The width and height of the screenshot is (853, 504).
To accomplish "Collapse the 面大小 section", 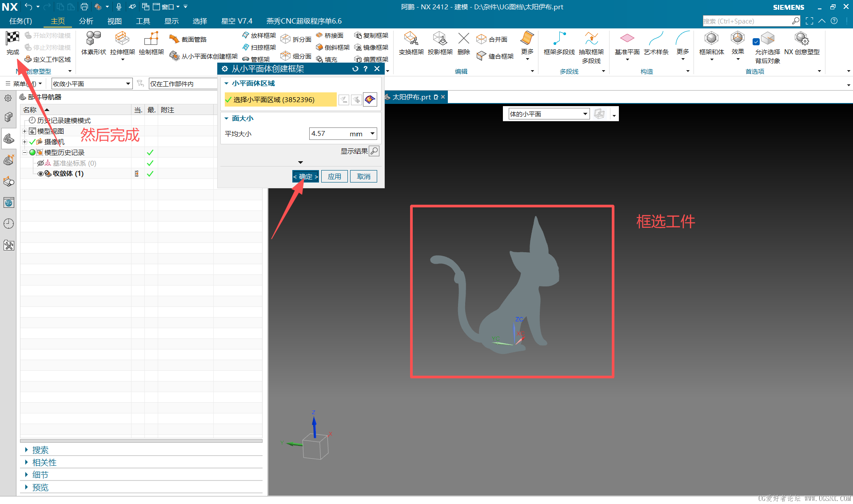I will [226, 119].
